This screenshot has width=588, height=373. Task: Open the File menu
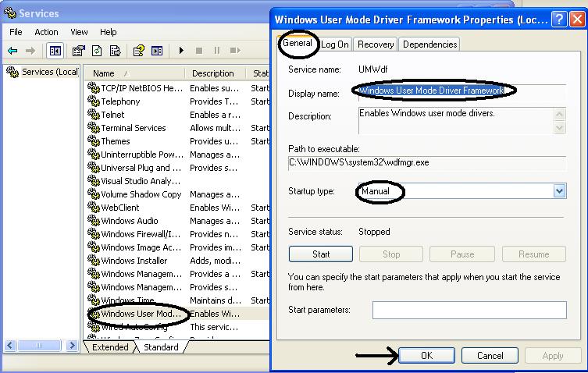click(x=16, y=32)
